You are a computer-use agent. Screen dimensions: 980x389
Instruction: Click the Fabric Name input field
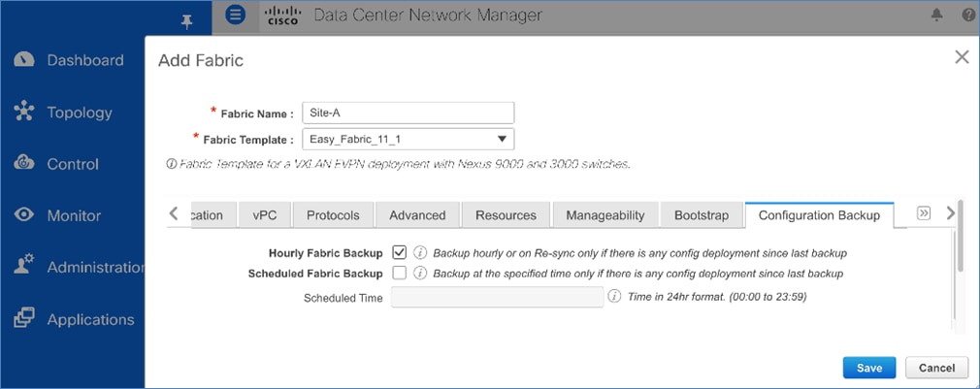(408, 113)
